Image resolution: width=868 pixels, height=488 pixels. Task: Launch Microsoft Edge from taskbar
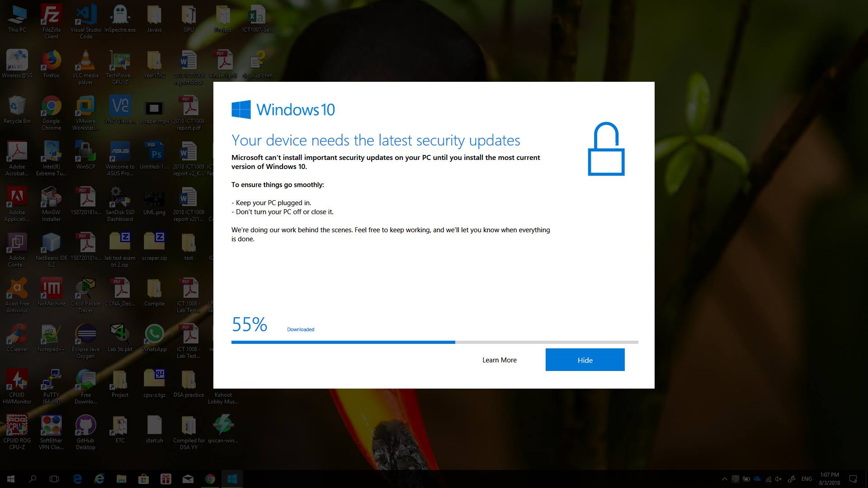pyautogui.click(x=77, y=479)
